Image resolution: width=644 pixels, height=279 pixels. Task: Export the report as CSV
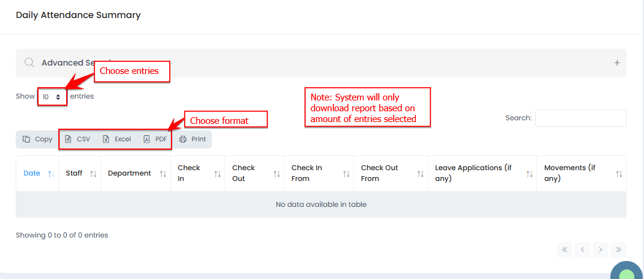(78, 139)
